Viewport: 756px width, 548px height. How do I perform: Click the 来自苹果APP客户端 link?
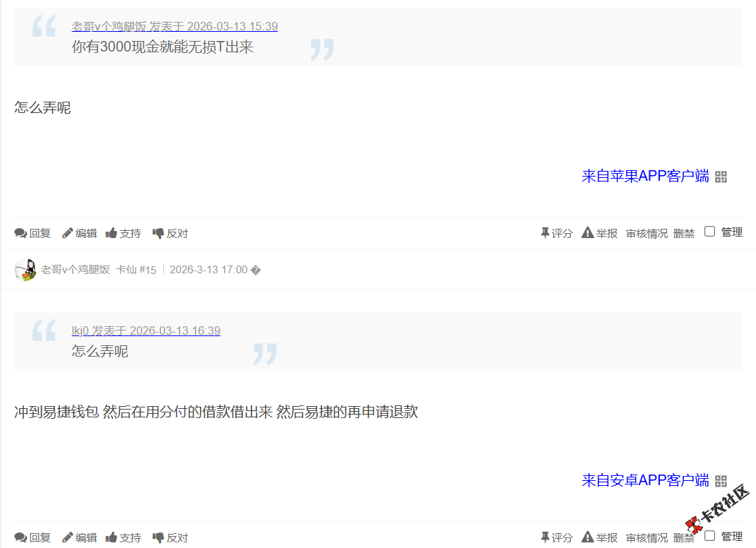tap(644, 177)
